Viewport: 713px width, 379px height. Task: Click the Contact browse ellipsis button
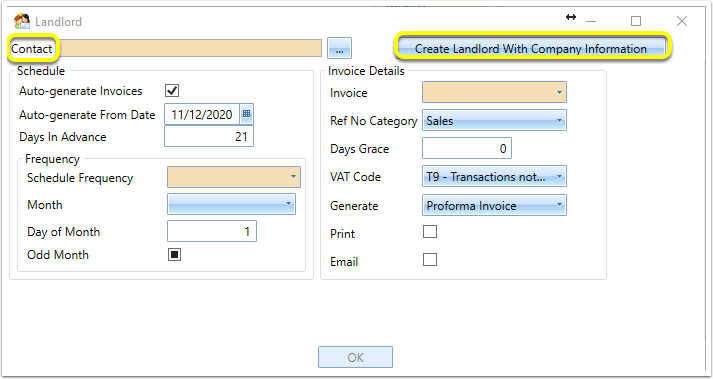(x=339, y=48)
